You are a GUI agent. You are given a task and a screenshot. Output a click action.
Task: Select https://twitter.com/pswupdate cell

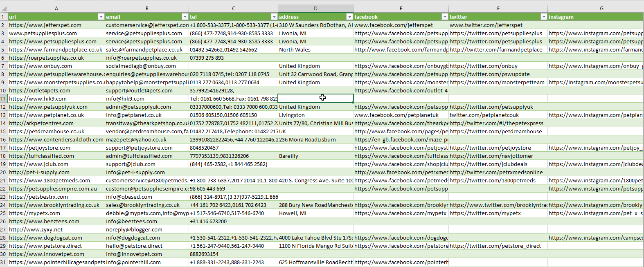(x=498, y=74)
